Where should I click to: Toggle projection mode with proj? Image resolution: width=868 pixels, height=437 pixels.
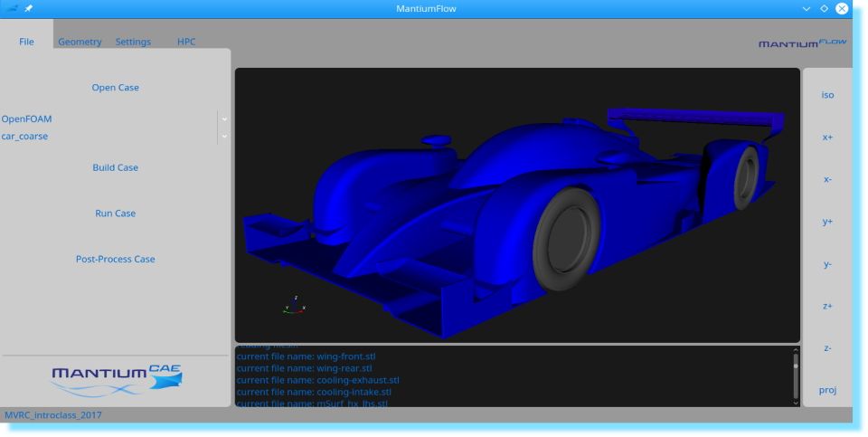click(x=827, y=390)
